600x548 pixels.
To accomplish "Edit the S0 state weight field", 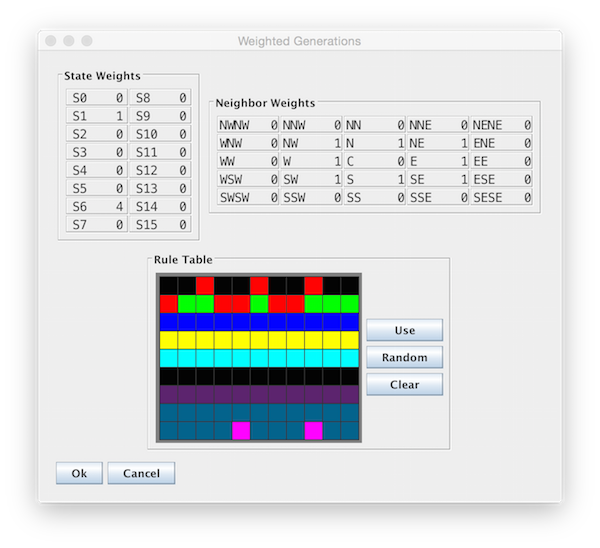I will click(x=96, y=98).
